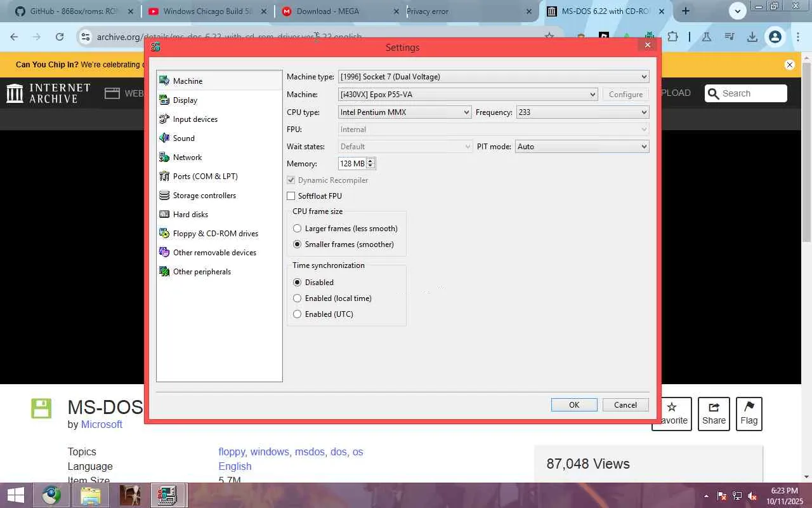Screen dimensions: 812x508
Task: Open the Chrome three-dot menu
Action: [x=798, y=37]
